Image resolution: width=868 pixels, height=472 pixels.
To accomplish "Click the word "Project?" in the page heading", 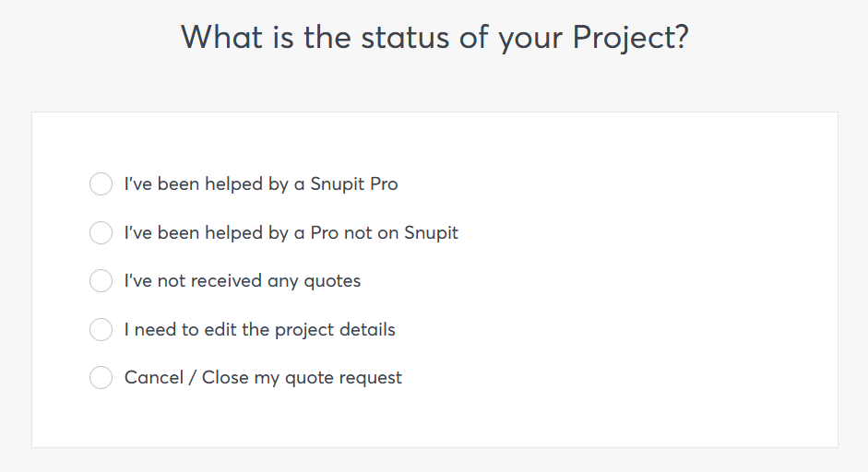I will tap(630, 38).
